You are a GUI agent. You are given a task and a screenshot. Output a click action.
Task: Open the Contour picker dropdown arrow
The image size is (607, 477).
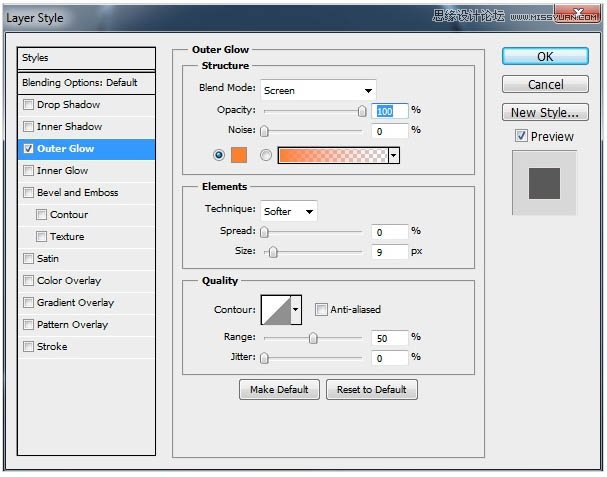[295, 310]
